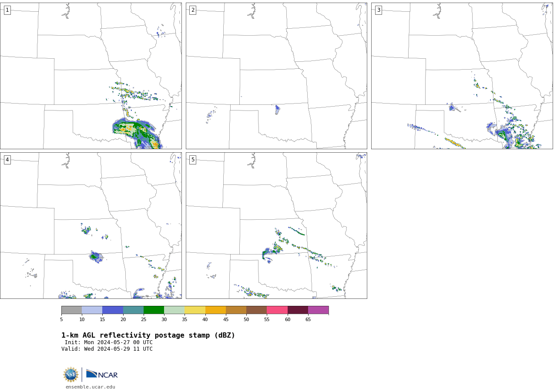
Task: Click the ensemble.ucar.edu text
Action: tap(91, 387)
